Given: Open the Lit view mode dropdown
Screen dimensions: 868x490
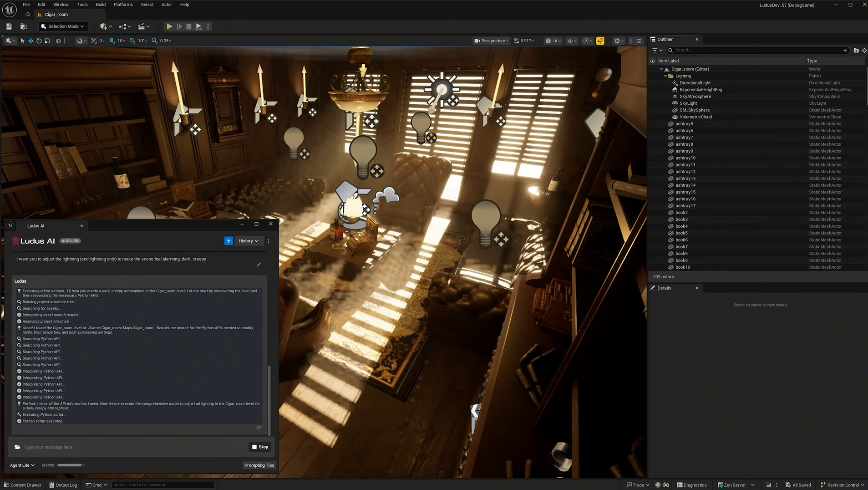Looking at the screenshot, I should [x=553, y=41].
